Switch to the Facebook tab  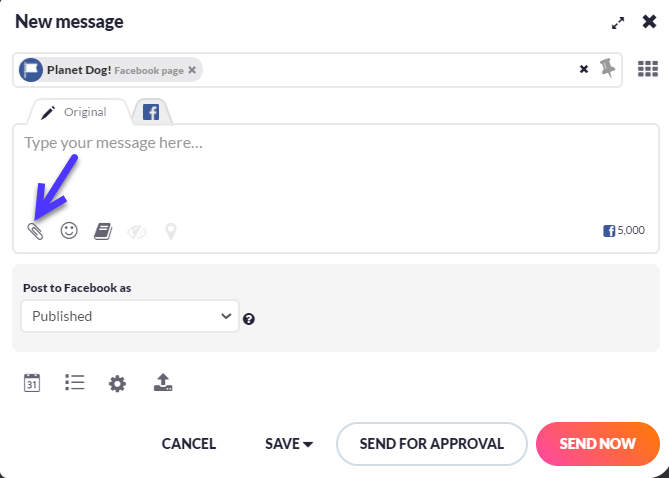[151, 112]
